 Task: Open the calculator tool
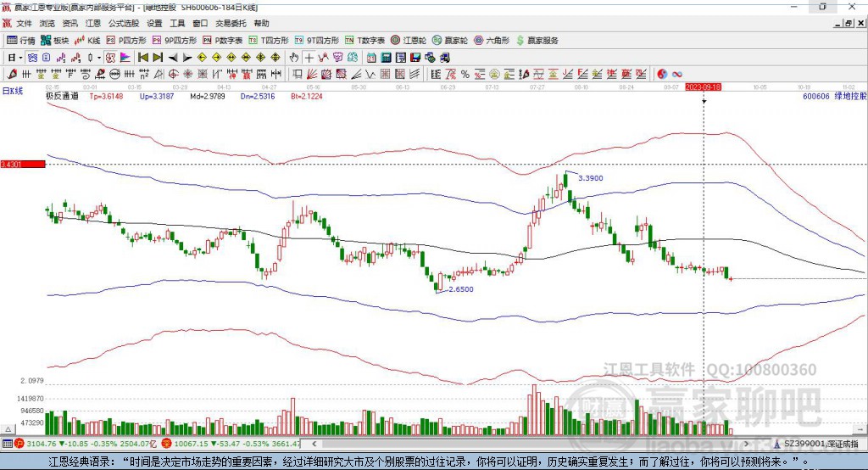pyautogui.click(x=386, y=58)
